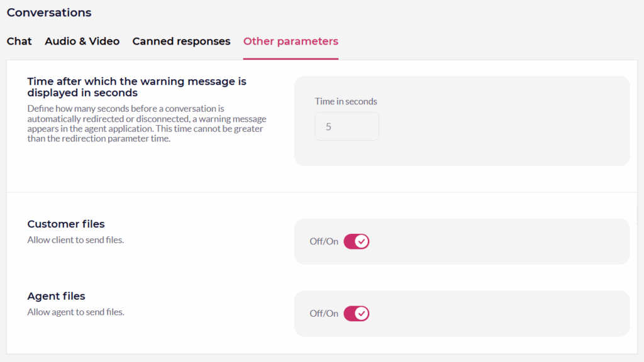
Task: Click the Agent files heading
Action: pos(56,296)
